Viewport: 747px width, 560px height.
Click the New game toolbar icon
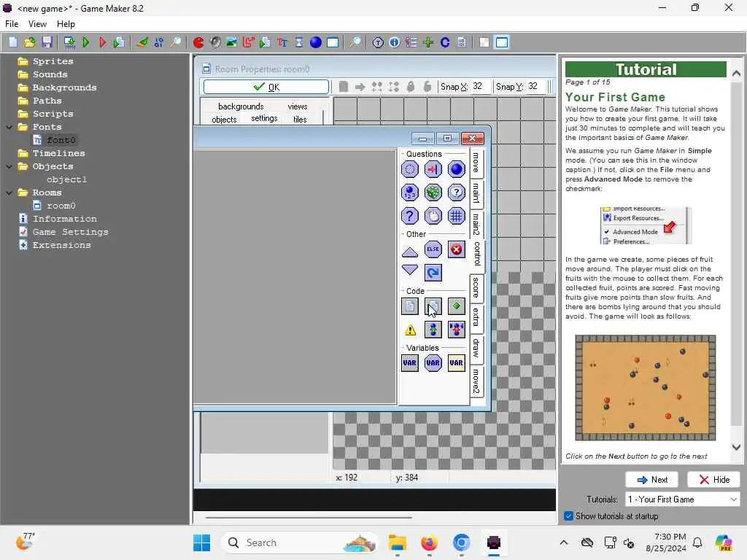point(13,42)
